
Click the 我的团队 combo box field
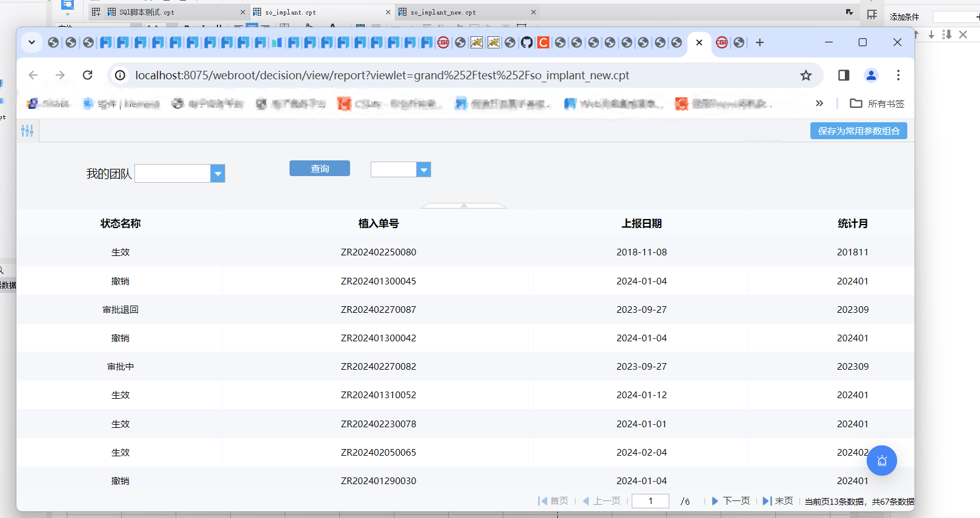173,174
